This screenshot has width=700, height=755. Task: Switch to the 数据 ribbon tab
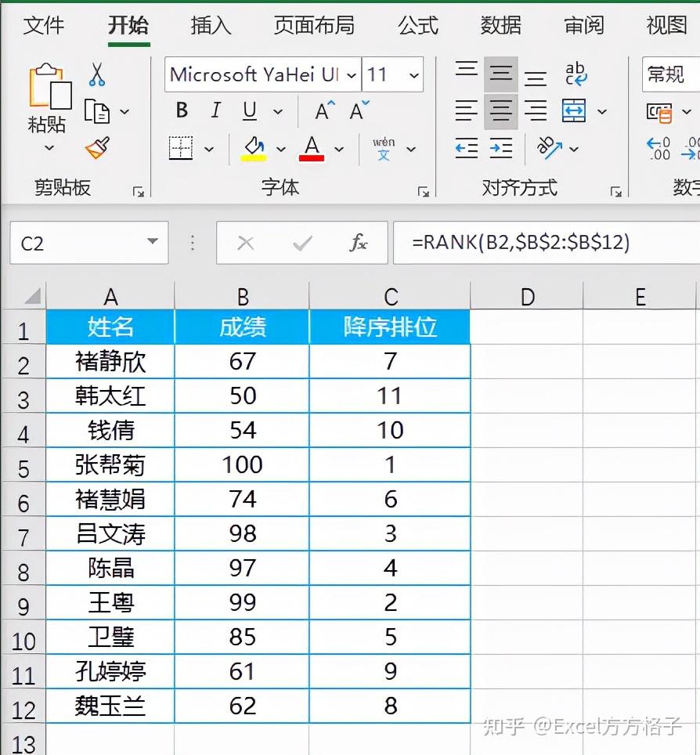click(500, 26)
